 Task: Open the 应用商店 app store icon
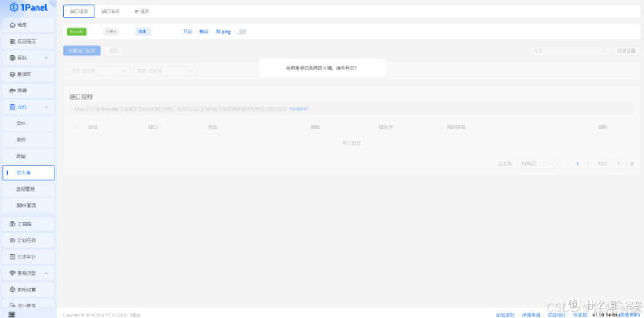[x=13, y=42]
